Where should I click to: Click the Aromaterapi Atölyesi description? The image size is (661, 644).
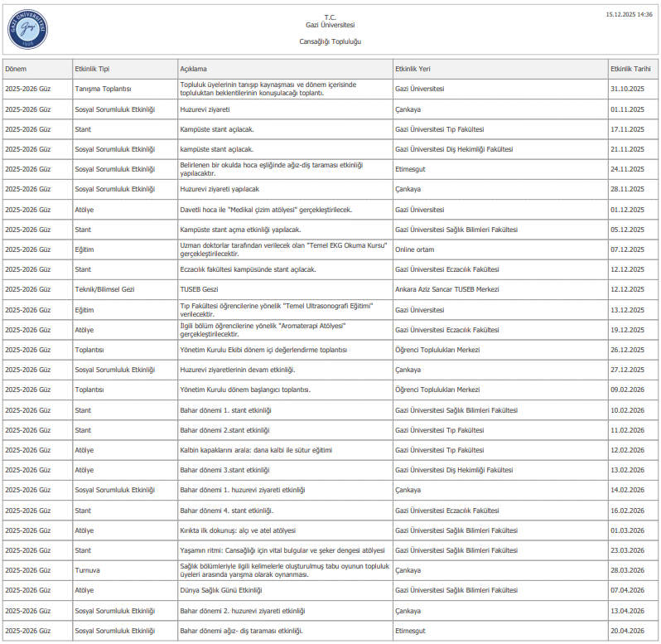point(263,330)
